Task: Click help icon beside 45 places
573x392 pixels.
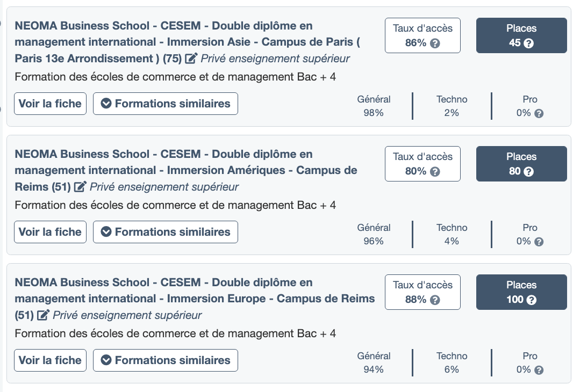Action: tap(528, 43)
